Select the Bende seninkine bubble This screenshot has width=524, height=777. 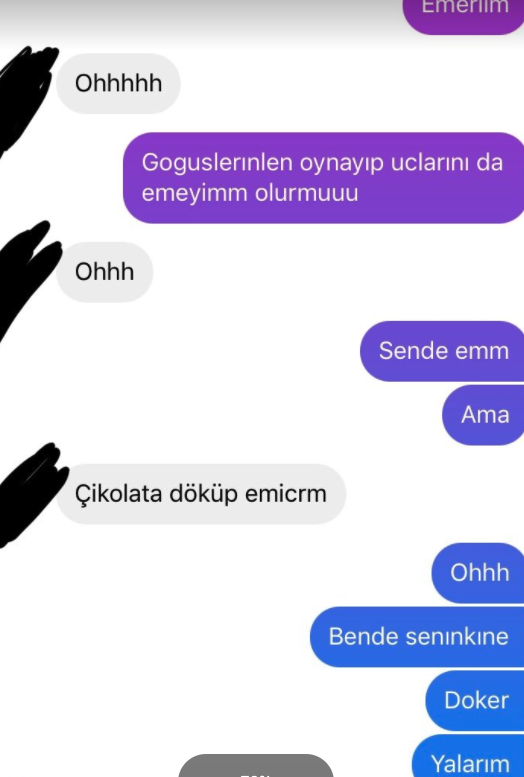[x=417, y=637]
